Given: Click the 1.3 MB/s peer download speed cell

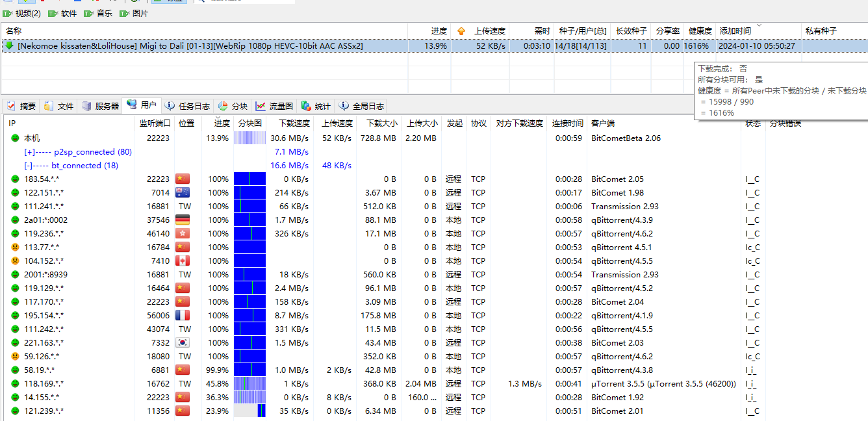Looking at the screenshot, I should tap(525, 384).
